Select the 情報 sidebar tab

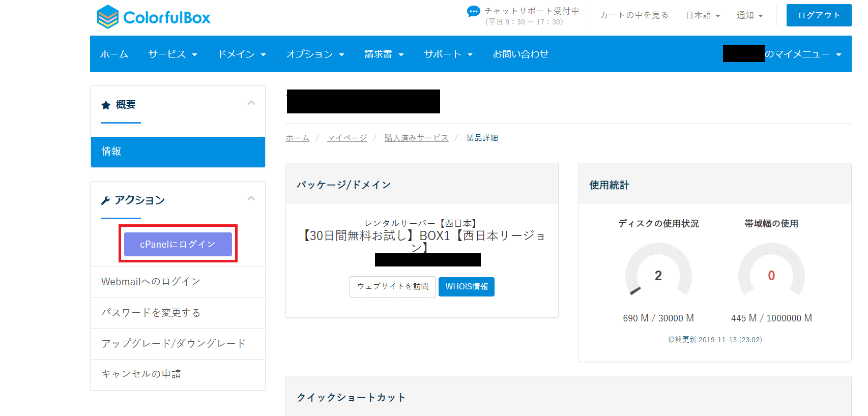click(x=178, y=152)
